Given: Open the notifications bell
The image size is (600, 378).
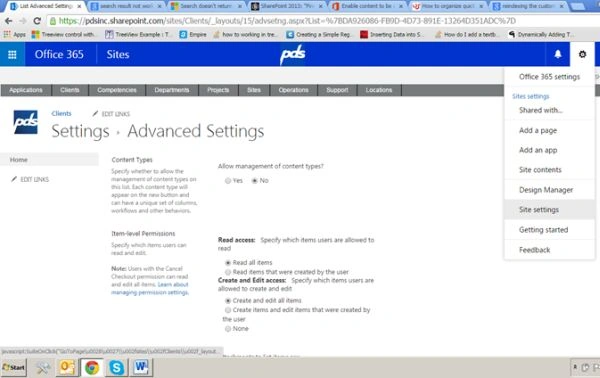Looking at the screenshot, I should tap(558, 54).
